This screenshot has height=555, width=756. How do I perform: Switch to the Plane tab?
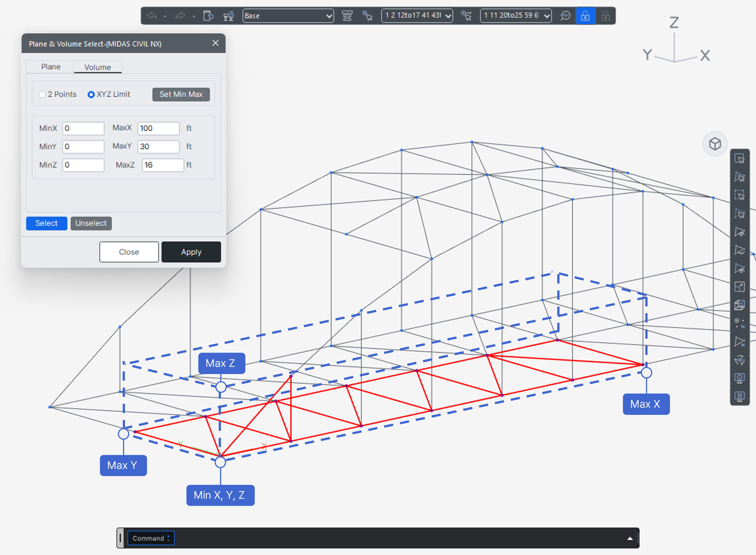51,67
